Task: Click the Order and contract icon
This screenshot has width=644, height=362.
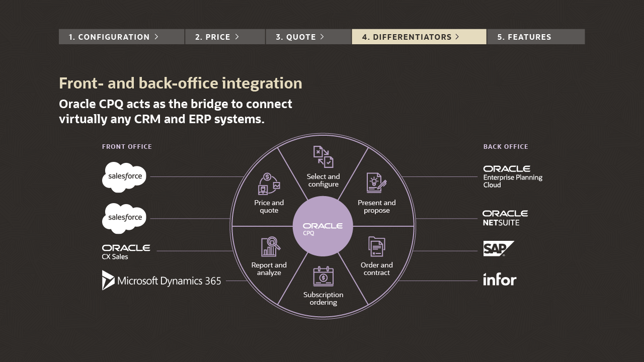Action: coord(376,247)
